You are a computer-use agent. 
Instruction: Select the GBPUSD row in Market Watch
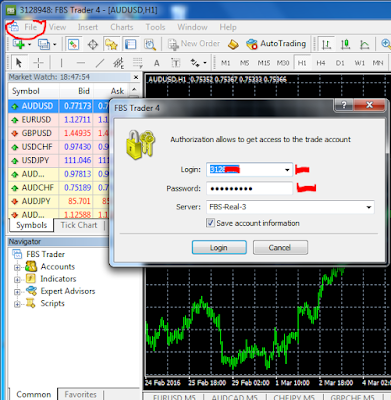coord(59,133)
